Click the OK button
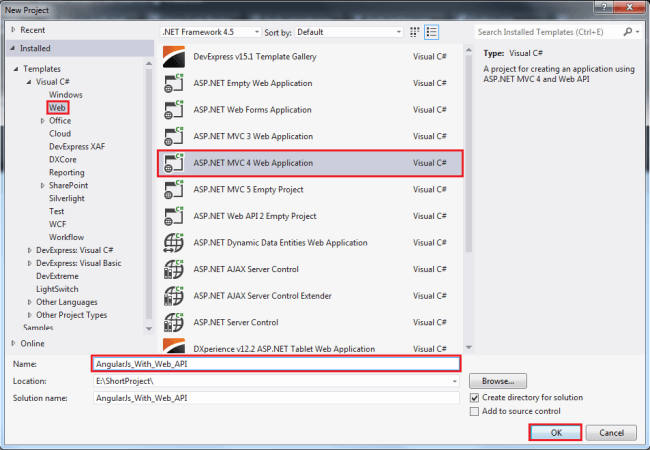The image size is (650, 450). pyautogui.click(x=555, y=433)
